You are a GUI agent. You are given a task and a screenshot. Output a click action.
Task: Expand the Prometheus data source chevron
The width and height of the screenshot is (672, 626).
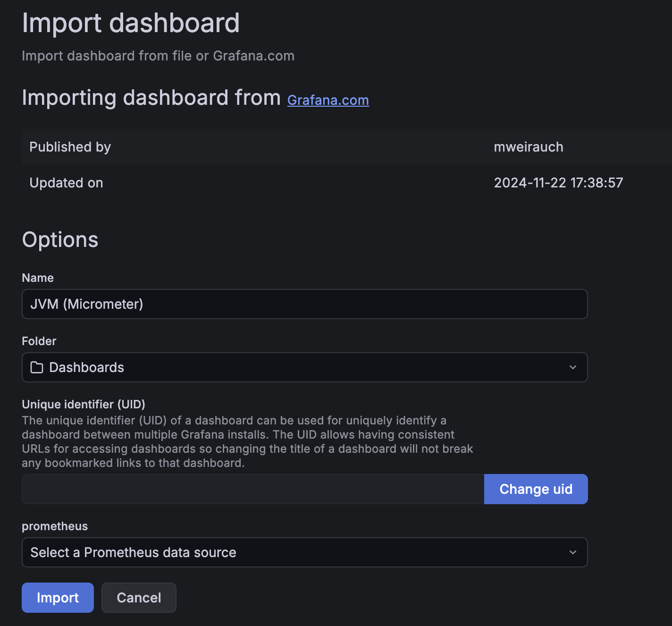click(x=573, y=552)
